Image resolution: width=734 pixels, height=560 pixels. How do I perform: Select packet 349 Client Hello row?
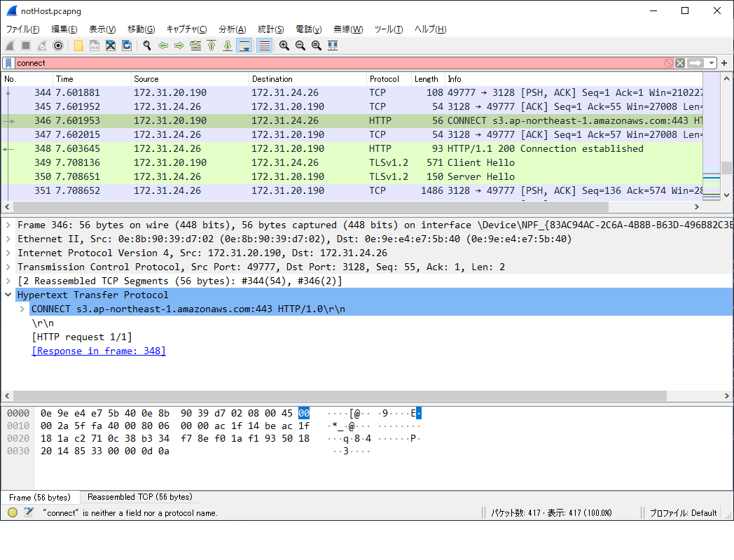[x=352, y=163]
